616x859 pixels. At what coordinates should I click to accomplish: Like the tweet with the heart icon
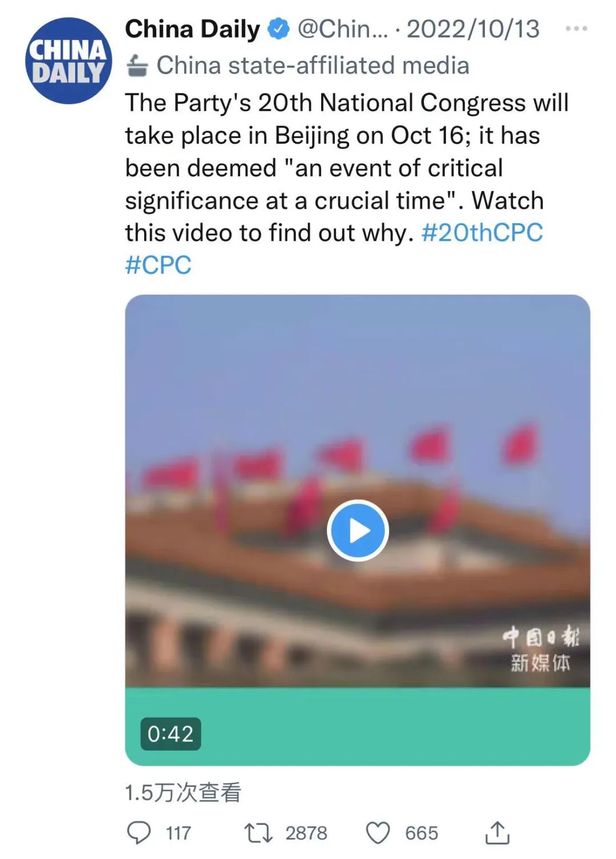coord(378,833)
